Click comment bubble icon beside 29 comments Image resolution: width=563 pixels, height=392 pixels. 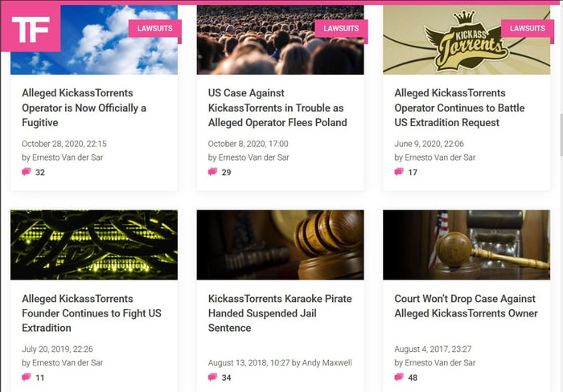pos(213,172)
